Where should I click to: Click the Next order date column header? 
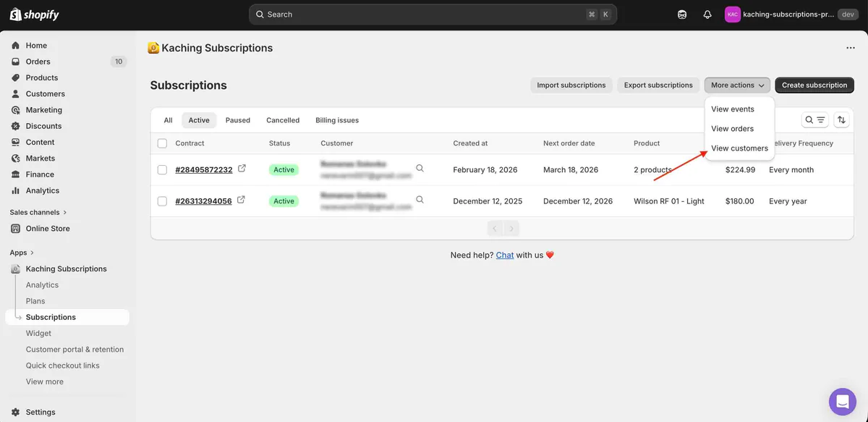tap(569, 143)
